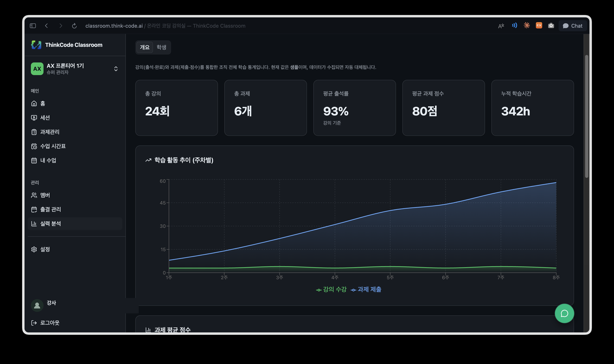The width and height of the screenshot is (614, 364).
Task: Click the 누적 학습시간 342h card
Action: click(x=533, y=108)
